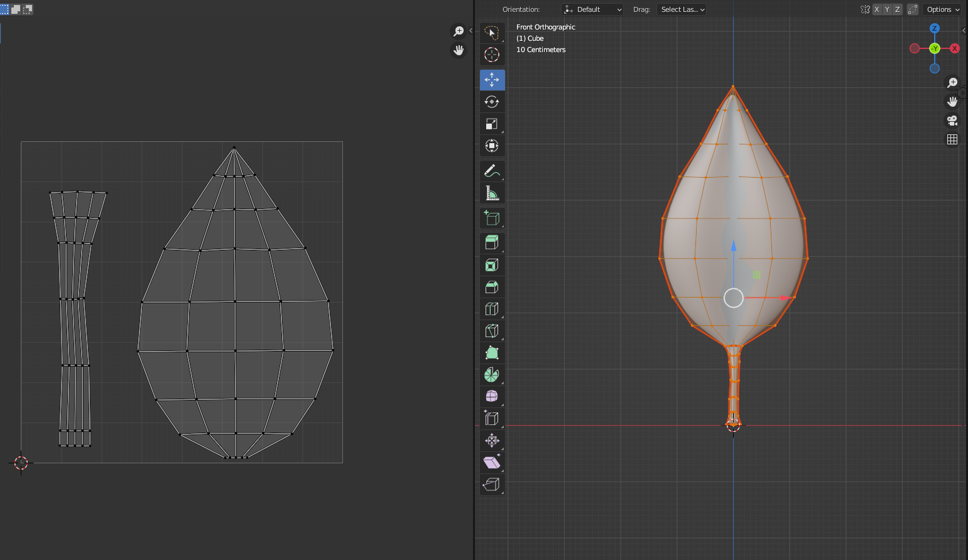Click the negative Z dot on gizmo
This screenshot has height=560, width=968.
pos(935,68)
